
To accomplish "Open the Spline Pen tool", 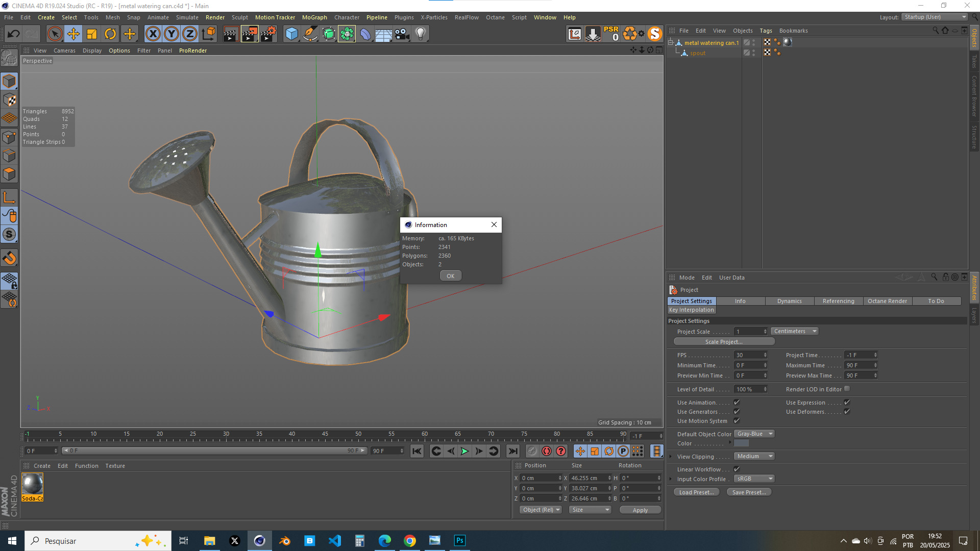I will (x=310, y=34).
